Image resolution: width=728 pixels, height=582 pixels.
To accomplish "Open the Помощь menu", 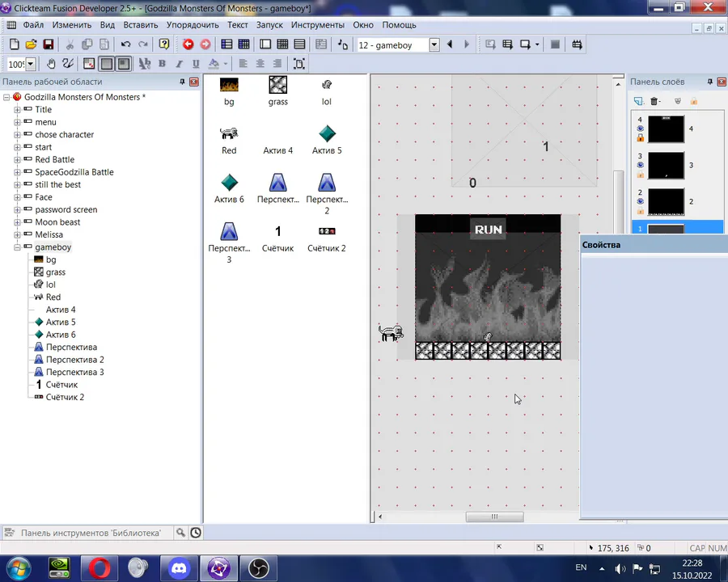I will (399, 25).
